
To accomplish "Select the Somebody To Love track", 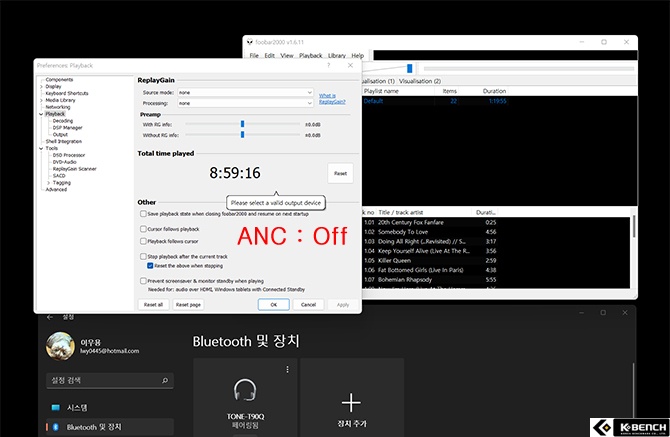I will click(431, 232).
